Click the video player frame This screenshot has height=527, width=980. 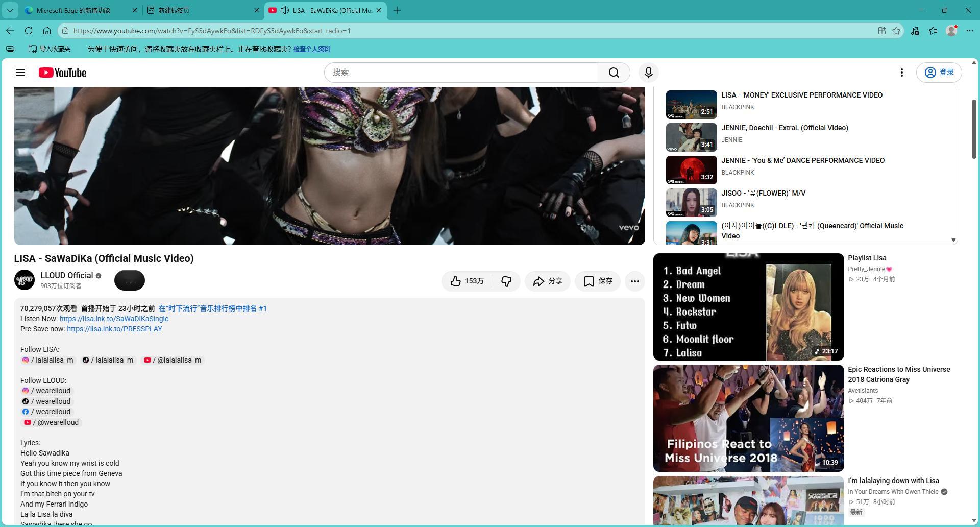click(x=330, y=166)
